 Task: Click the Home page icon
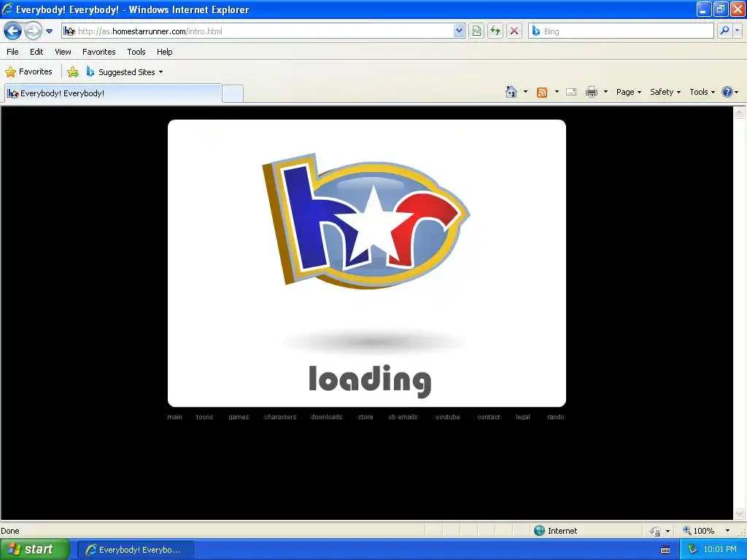tap(511, 92)
